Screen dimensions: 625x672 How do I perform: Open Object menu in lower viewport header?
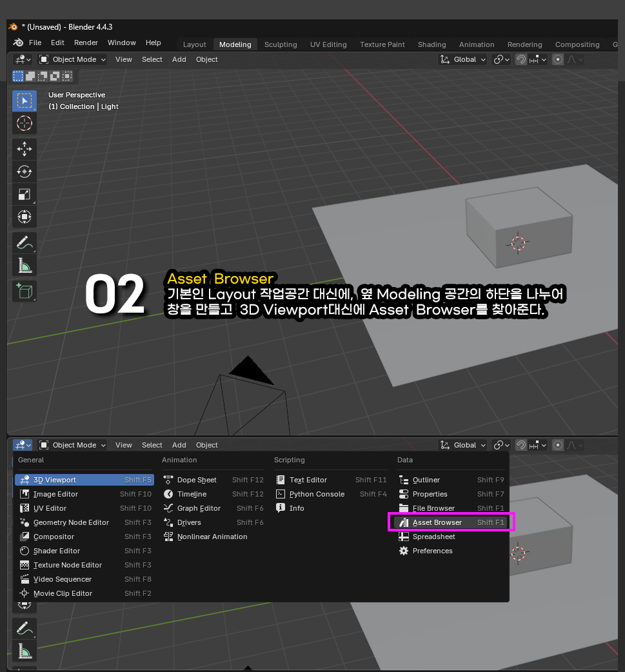pyautogui.click(x=206, y=445)
